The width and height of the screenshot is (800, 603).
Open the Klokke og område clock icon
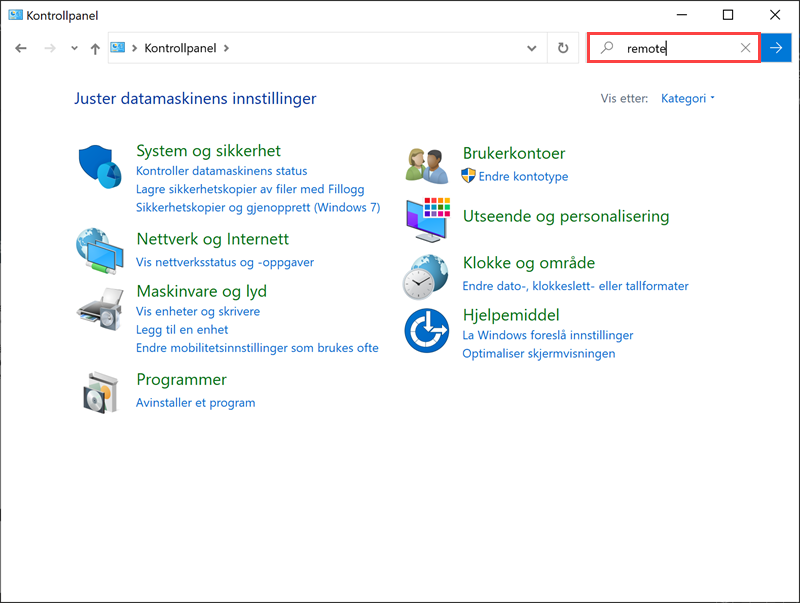[x=426, y=277]
